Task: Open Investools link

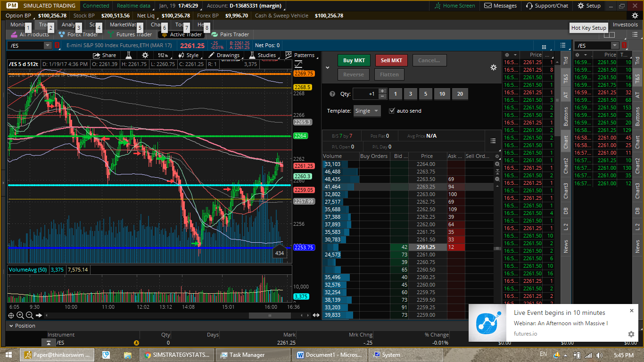Action: click(x=625, y=25)
